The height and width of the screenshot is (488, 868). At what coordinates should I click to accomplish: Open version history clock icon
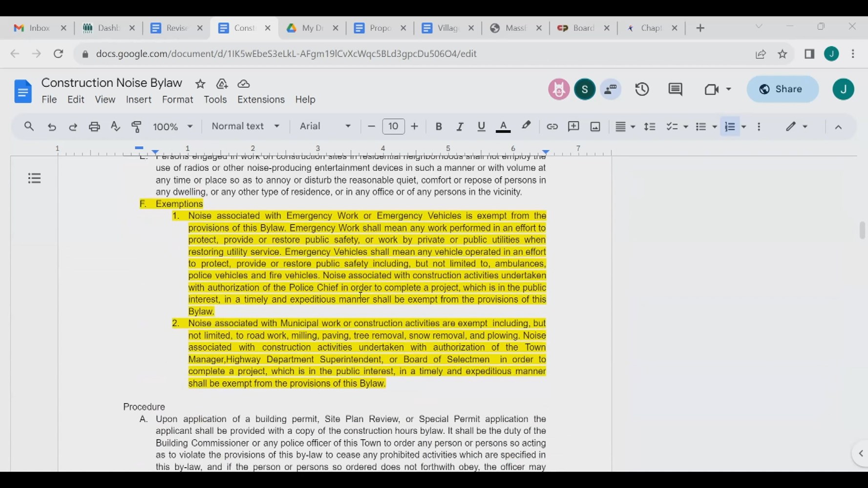click(x=642, y=89)
